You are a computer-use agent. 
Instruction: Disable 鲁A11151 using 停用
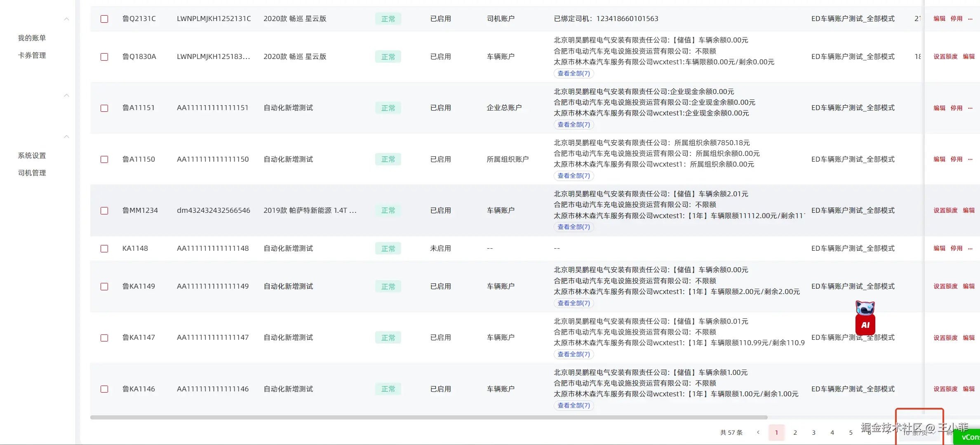click(x=956, y=108)
